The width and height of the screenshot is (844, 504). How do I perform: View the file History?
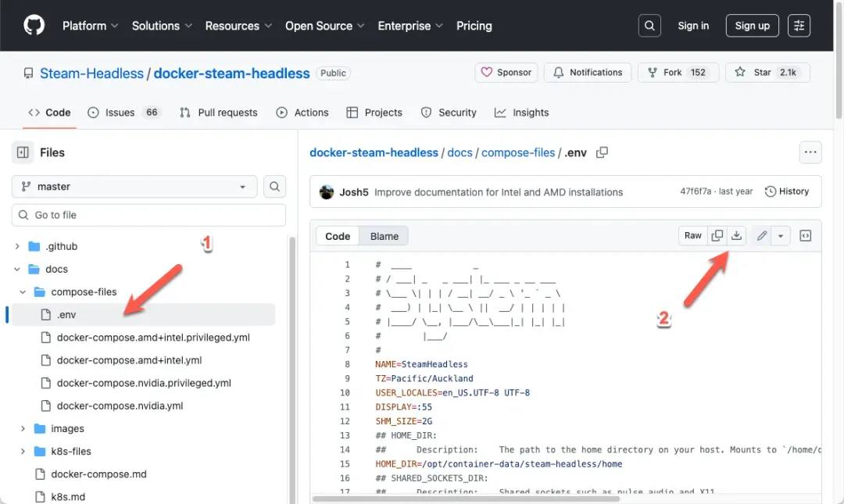[787, 191]
